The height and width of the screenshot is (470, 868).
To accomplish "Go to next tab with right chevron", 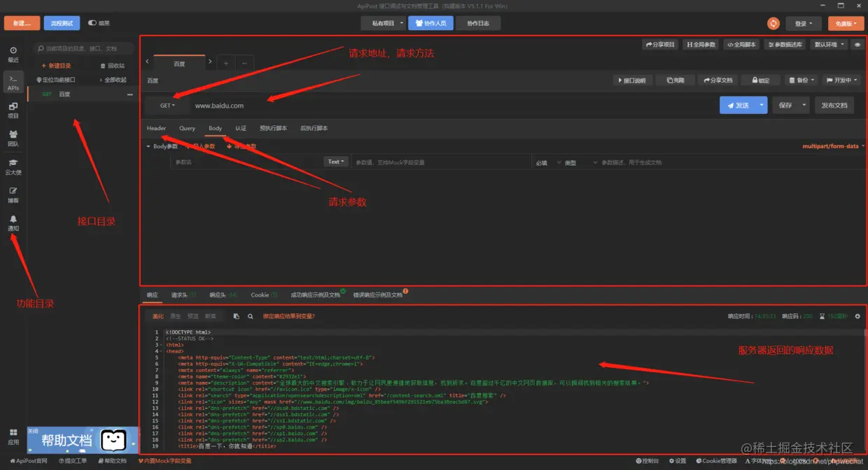I will coord(210,62).
